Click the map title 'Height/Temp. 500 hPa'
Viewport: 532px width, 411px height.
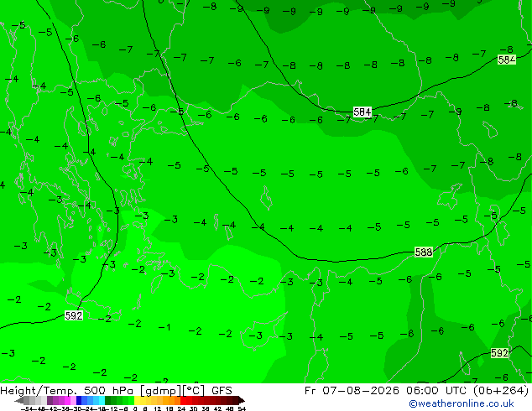[x=67, y=391]
